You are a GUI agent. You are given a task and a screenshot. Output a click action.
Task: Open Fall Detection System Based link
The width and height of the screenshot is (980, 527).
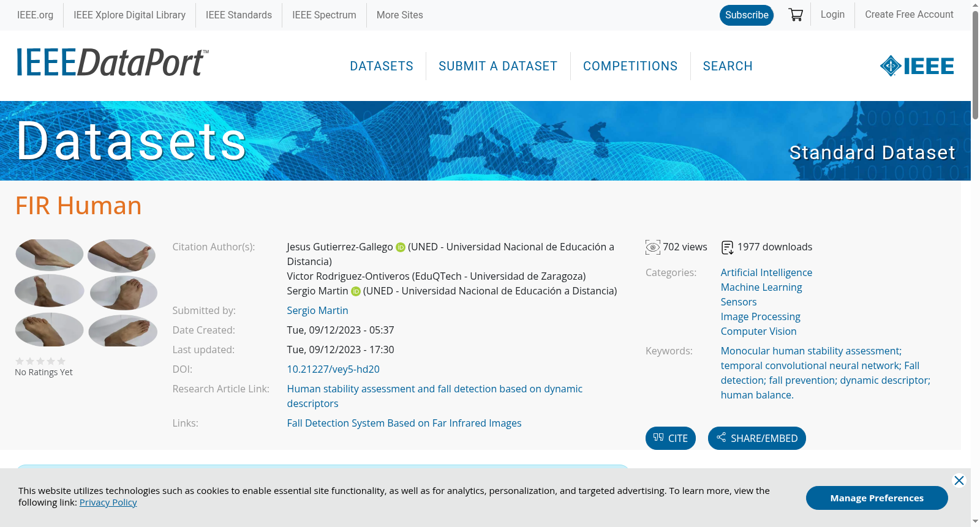click(x=404, y=424)
